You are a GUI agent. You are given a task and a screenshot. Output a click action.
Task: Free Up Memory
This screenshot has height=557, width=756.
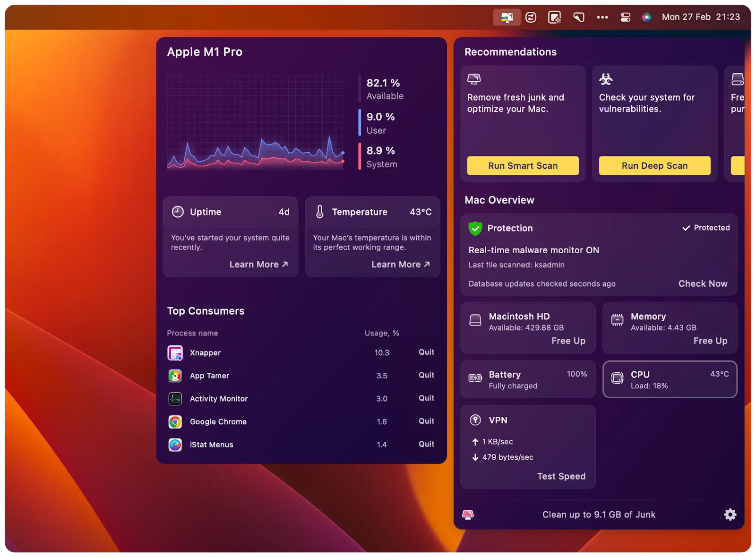(x=711, y=341)
